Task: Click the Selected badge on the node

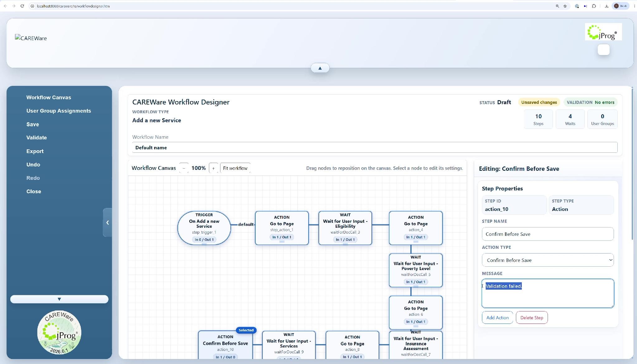Action: click(246, 330)
